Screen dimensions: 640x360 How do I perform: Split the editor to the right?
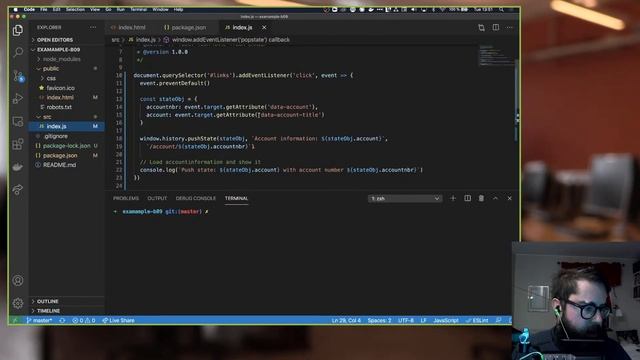click(x=496, y=27)
